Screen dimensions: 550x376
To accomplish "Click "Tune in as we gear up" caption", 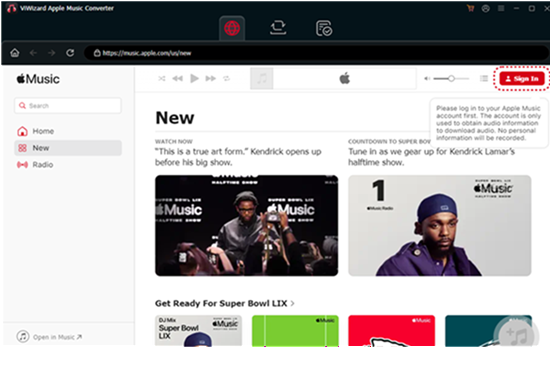I will point(431,157).
